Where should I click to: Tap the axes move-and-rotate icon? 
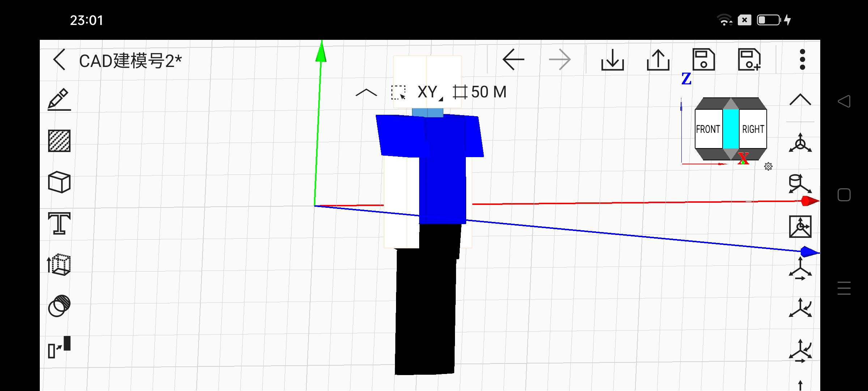(x=800, y=351)
